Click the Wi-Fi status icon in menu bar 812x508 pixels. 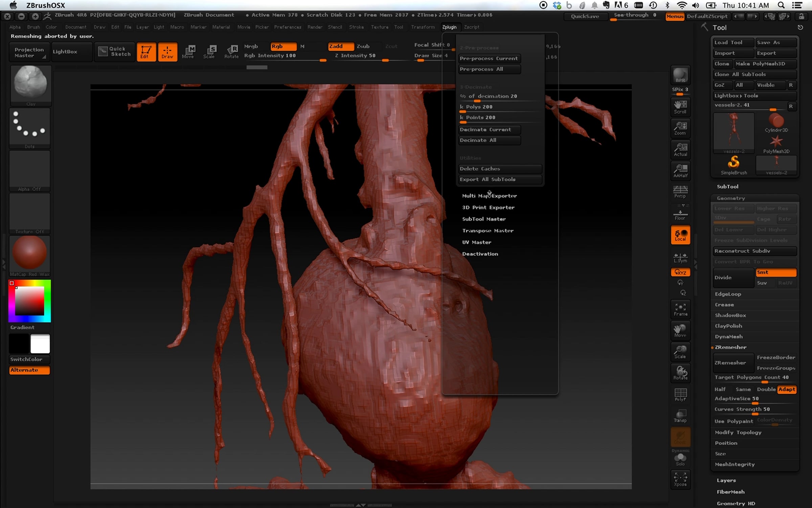[682, 5]
